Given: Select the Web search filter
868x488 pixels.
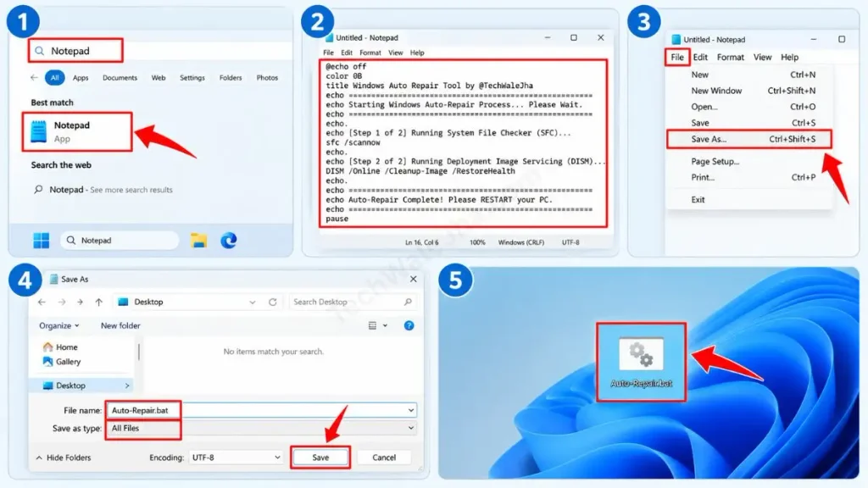Looking at the screenshot, I should point(159,78).
